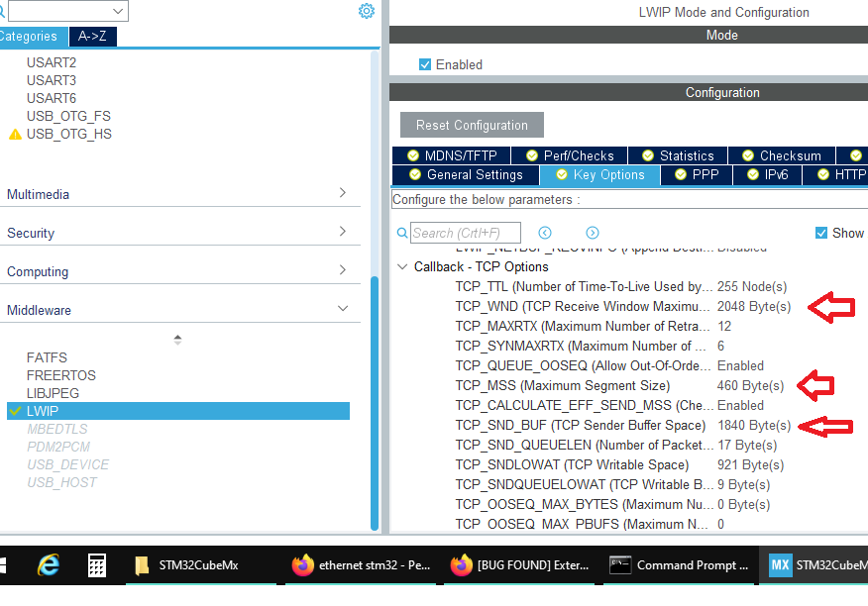
Task: Open the Calculator from the taskbar
Action: [x=97, y=565]
